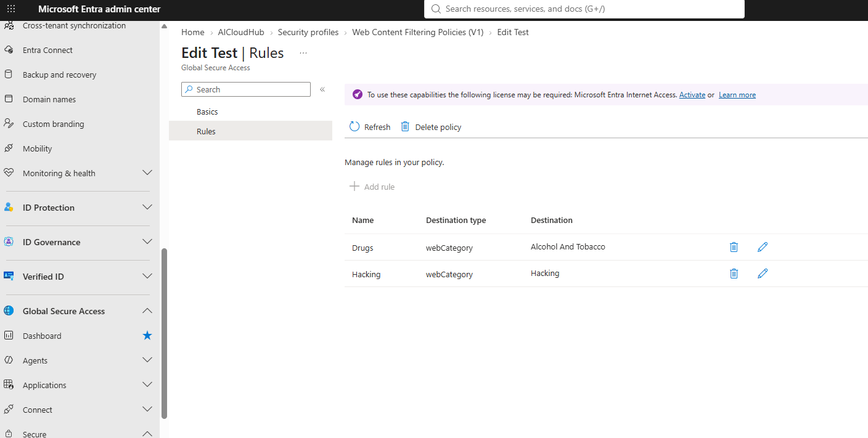
Task: Click the Verified ID sidebar icon
Action: [x=9, y=277]
